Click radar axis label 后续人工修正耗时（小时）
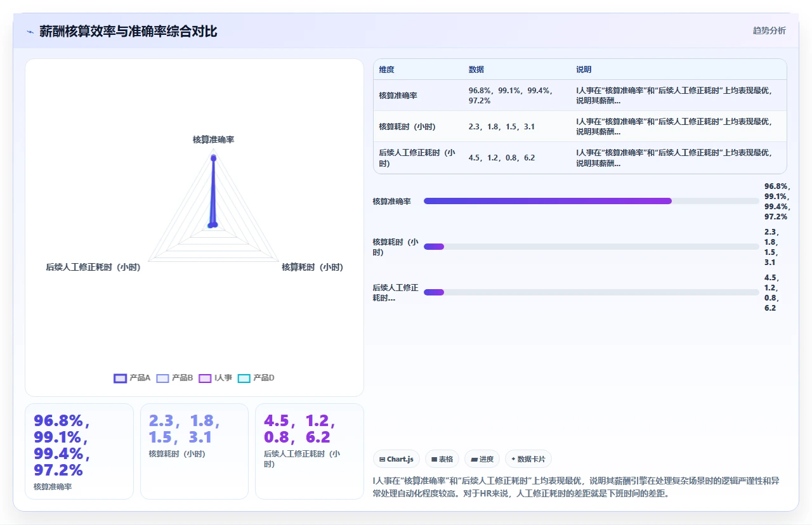 93,268
